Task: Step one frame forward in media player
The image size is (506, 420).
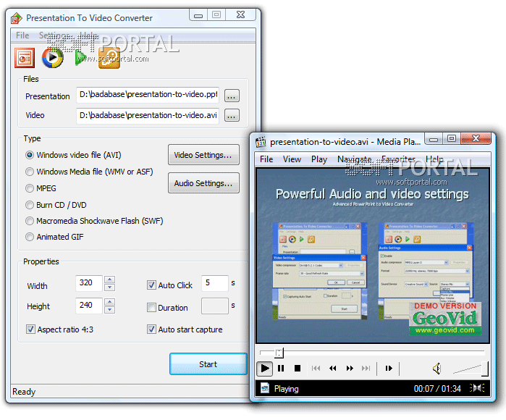Action: pos(389,369)
